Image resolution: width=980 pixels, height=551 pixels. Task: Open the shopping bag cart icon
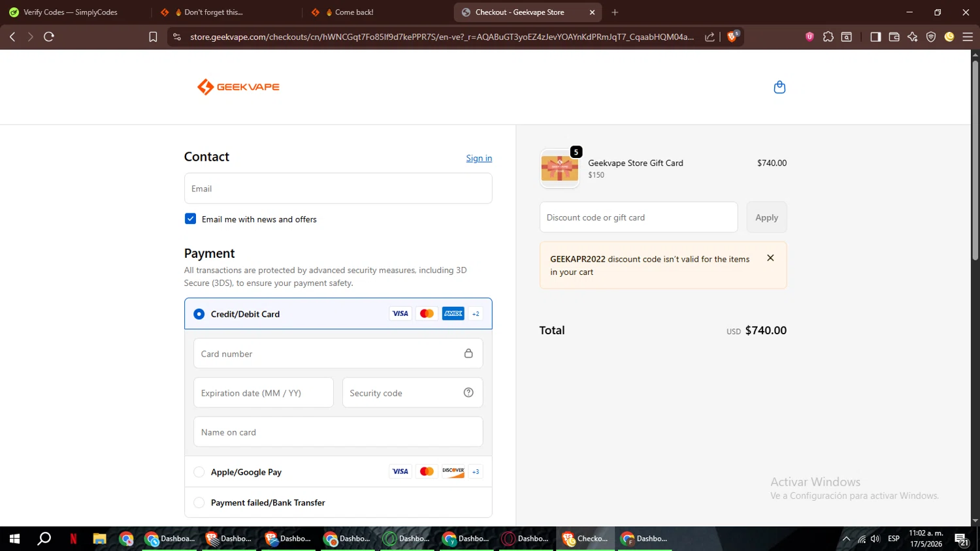[x=779, y=87]
